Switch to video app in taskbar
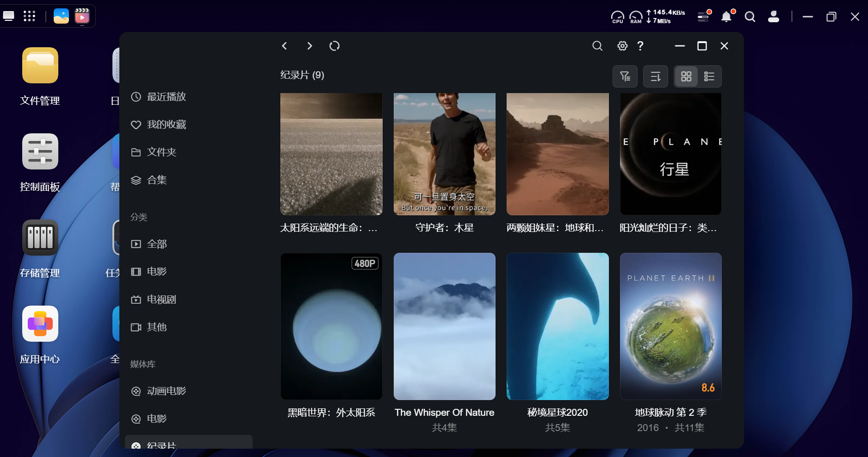 82,16
